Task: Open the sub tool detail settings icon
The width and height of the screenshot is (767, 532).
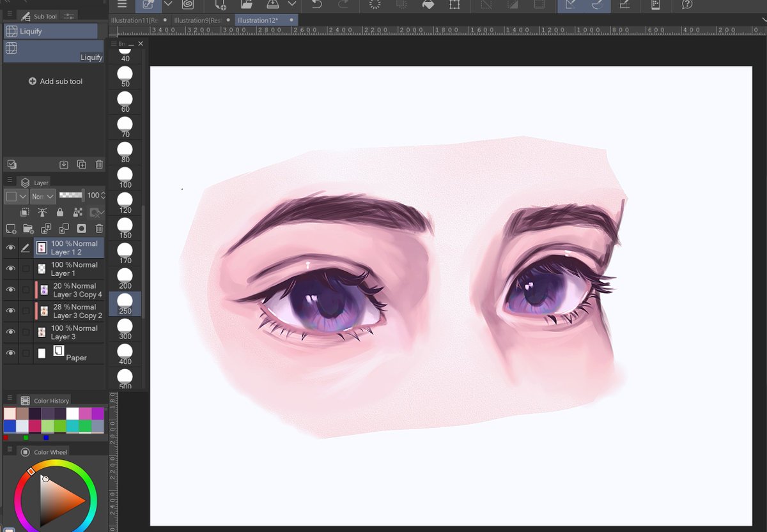Action: pyautogui.click(x=69, y=16)
